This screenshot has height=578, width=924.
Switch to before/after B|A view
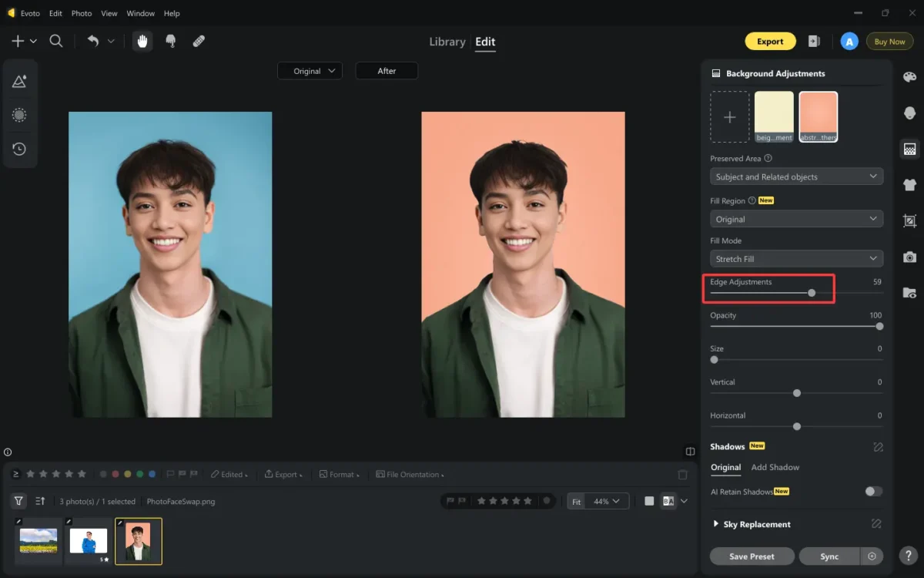pyautogui.click(x=668, y=501)
